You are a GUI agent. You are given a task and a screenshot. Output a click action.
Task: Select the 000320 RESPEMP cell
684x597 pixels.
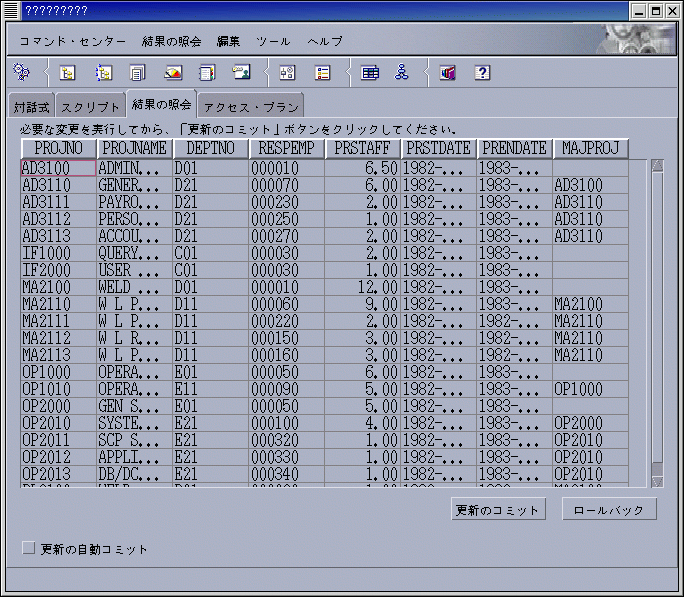[x=286, y=440]
